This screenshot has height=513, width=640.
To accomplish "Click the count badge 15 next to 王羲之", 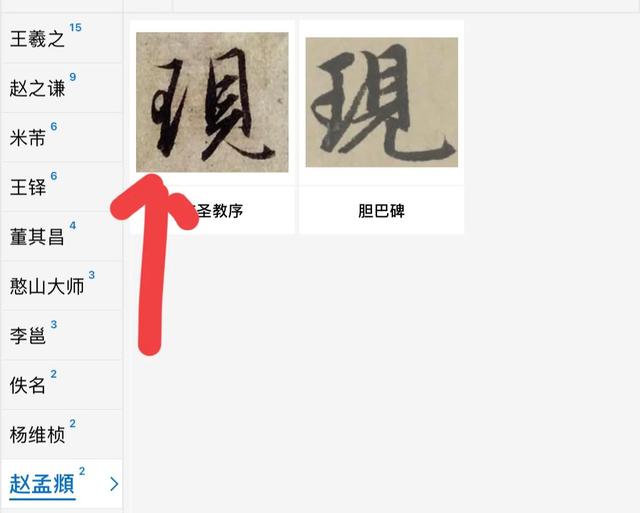I will [x=75, y=27].
